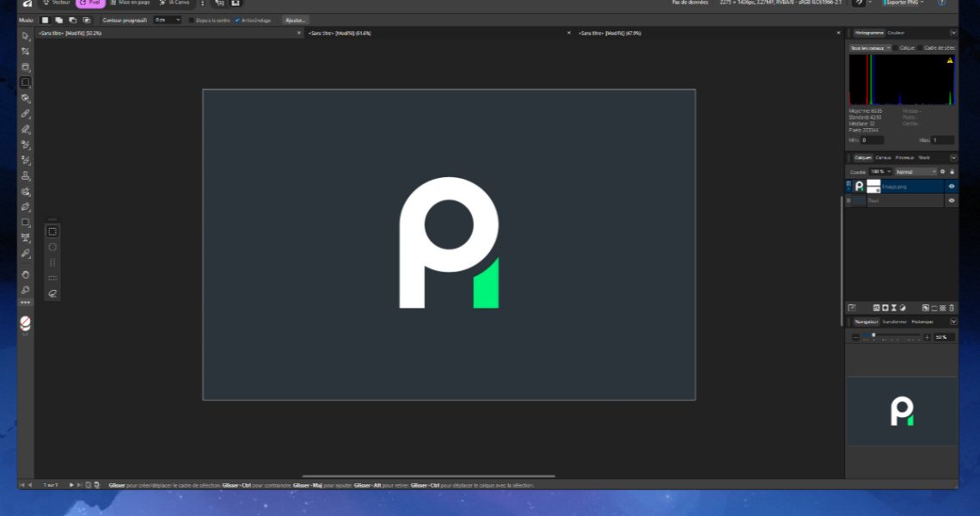Image resolution: width=980 pixels, height=516 pixels.
Task: Hide the Image.png layer
Action: [952, 186]
